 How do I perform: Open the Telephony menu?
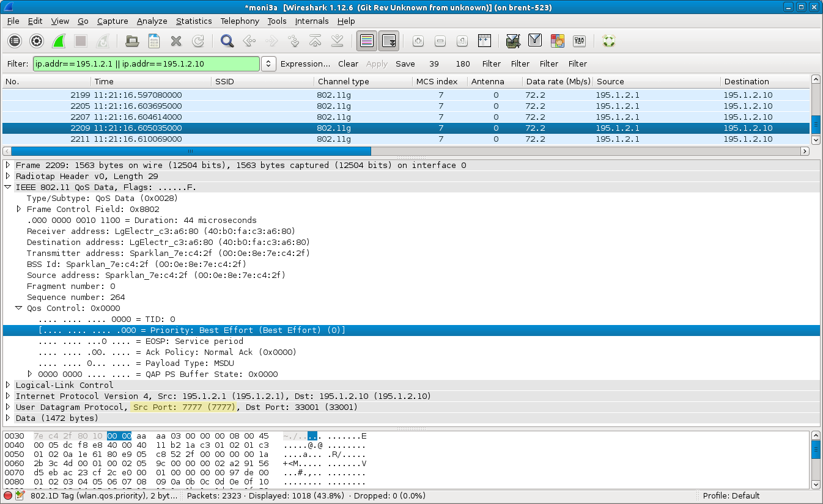[x=240, y=21]
